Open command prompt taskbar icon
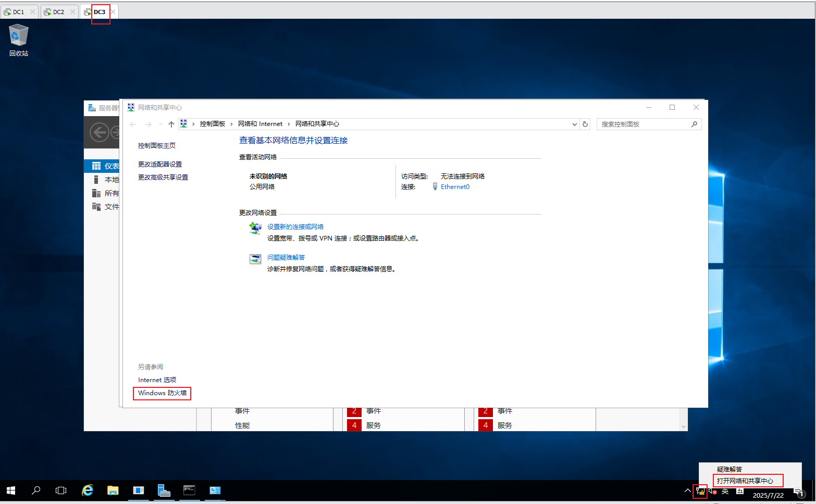Screen dimensions: 816x504 [189, 490]
